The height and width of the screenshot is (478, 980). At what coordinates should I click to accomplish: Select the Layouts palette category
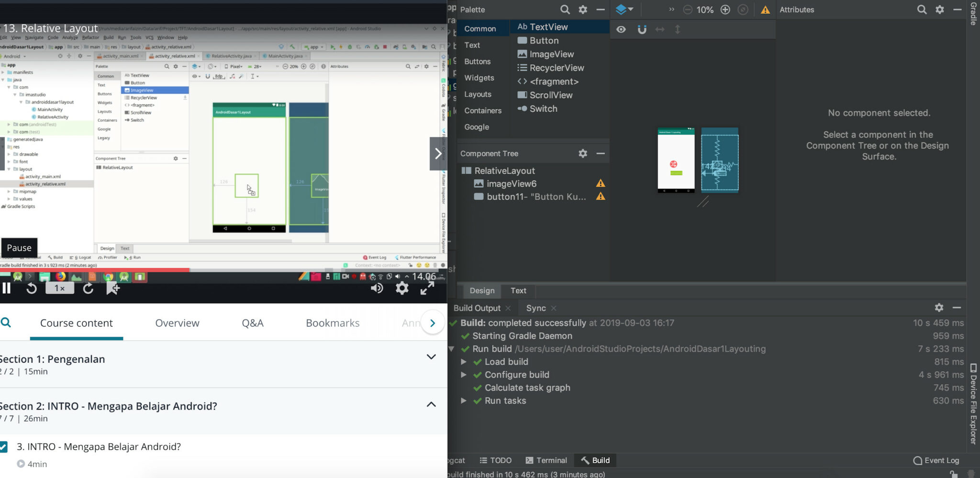tap(478, 94)
